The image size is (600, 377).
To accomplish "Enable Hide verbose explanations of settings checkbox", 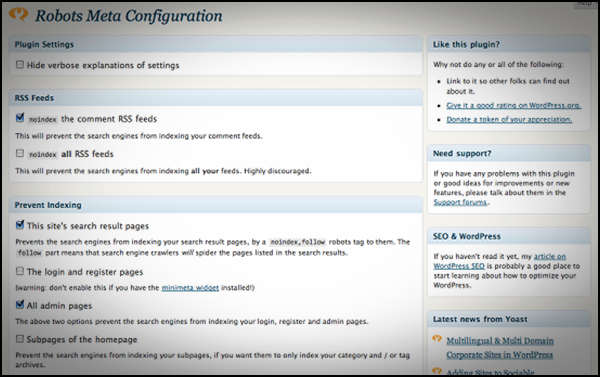I will coord(20,65).
